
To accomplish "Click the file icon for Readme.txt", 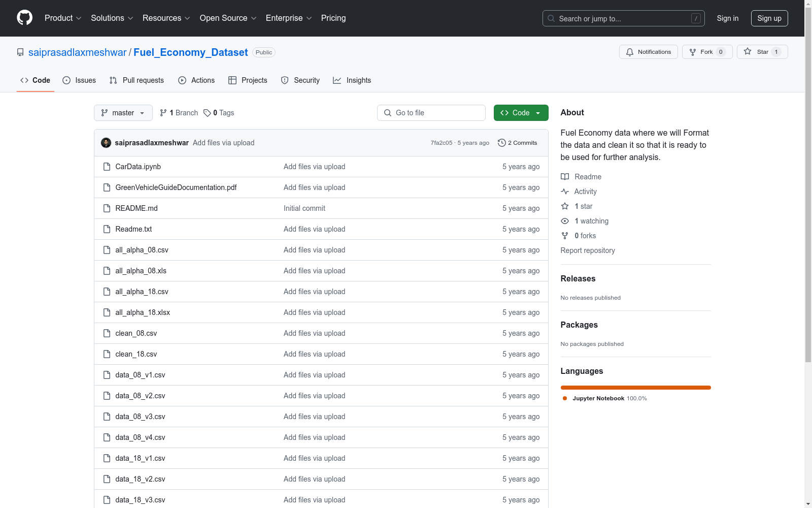I will tap(107, 229).
